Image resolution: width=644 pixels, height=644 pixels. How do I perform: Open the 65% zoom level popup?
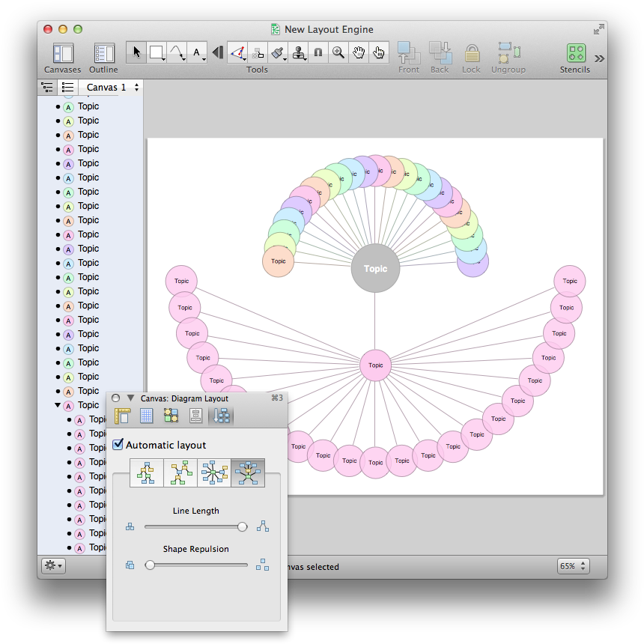coord(573,566)
